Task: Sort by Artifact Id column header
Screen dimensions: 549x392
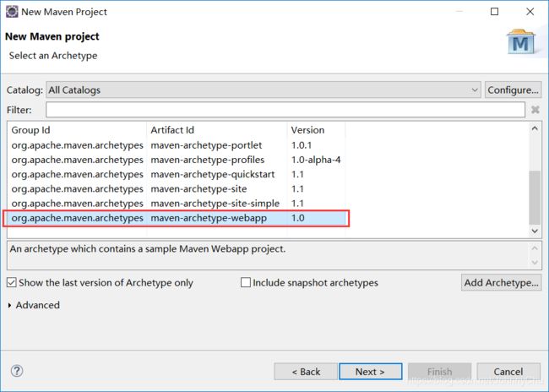Action: pyautogui.click(x=217, y=130)
